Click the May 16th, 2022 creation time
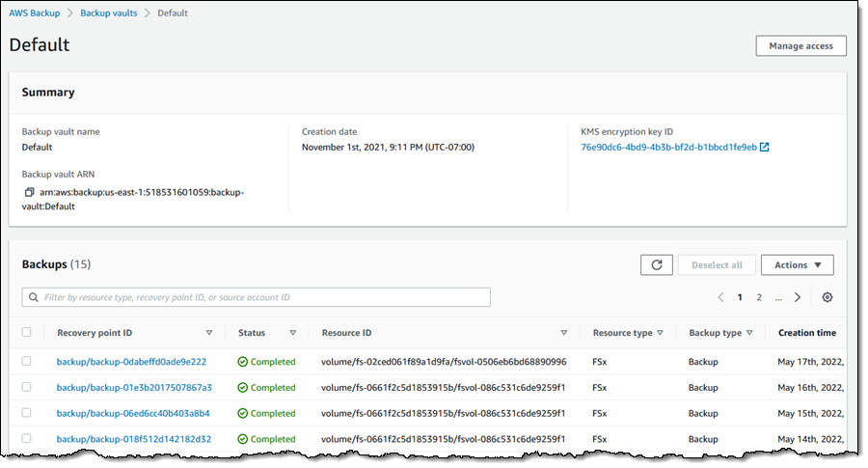868x468 pixels. tap(810, 388)
